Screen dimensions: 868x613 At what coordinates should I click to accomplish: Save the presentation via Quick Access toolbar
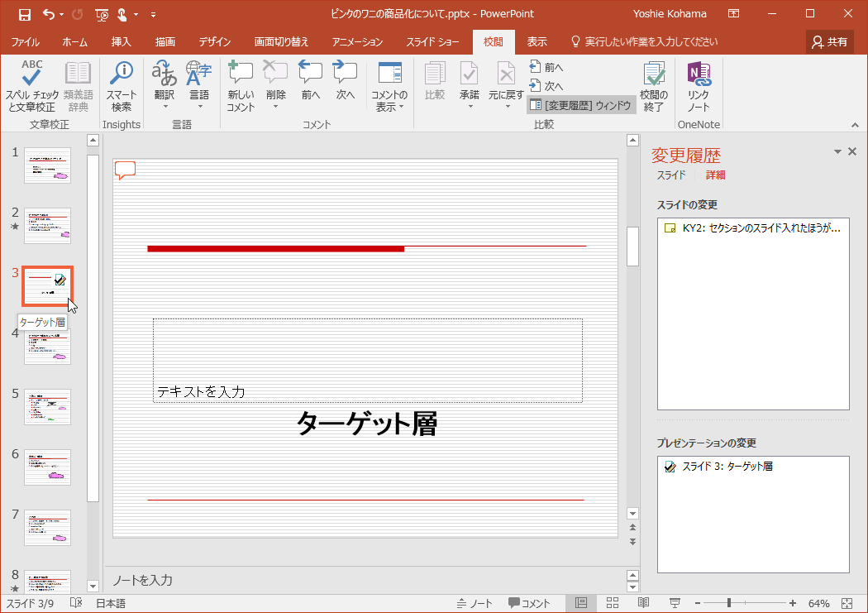point(25,14)
